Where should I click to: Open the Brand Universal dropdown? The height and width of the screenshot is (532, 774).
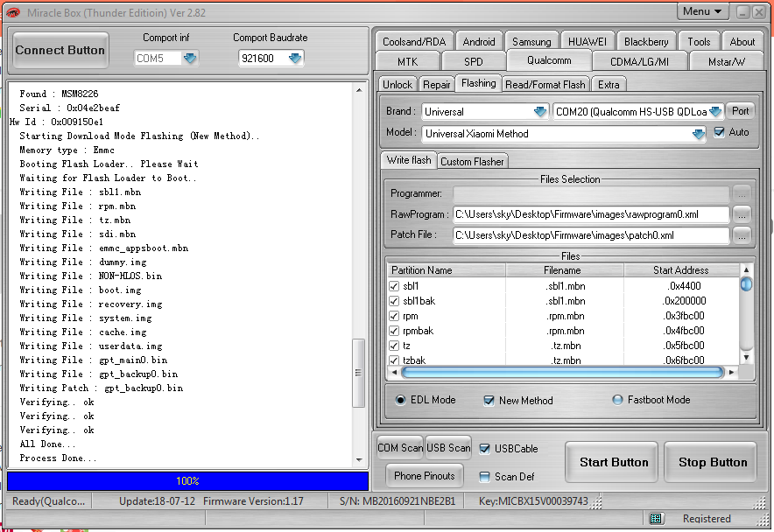[x=540, y=111]
